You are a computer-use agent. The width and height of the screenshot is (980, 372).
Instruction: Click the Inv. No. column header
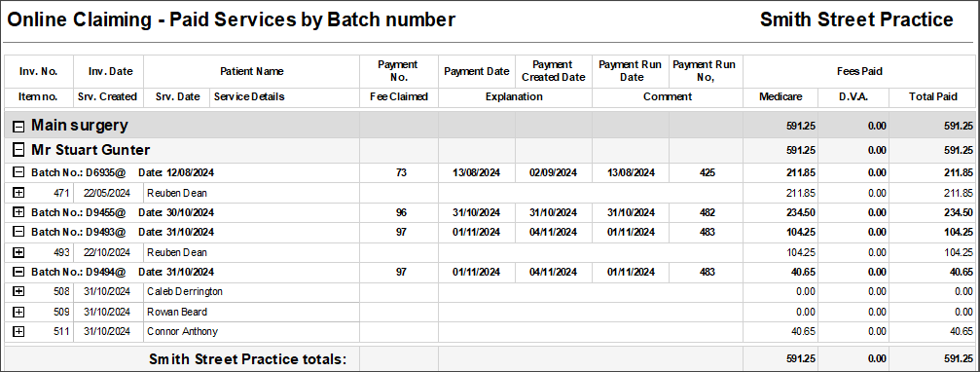pyautogui.click(x=39, y=71)
